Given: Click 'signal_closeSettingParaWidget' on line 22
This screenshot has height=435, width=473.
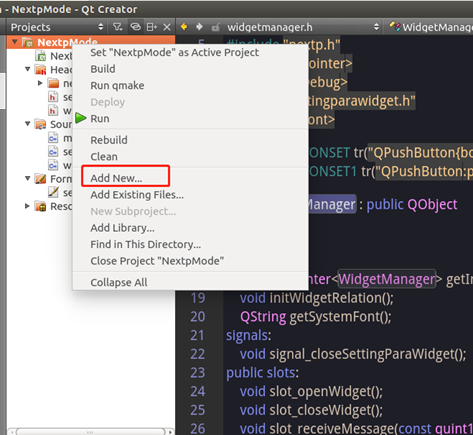Looking at the screenshot, I should pyautogui.click(x=360, y=354).
